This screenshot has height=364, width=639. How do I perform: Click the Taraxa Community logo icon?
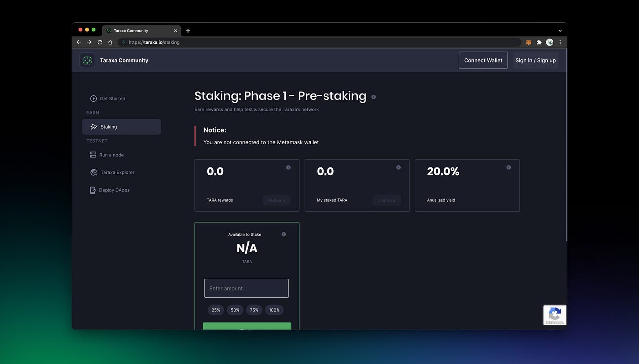tap(87, 60)
